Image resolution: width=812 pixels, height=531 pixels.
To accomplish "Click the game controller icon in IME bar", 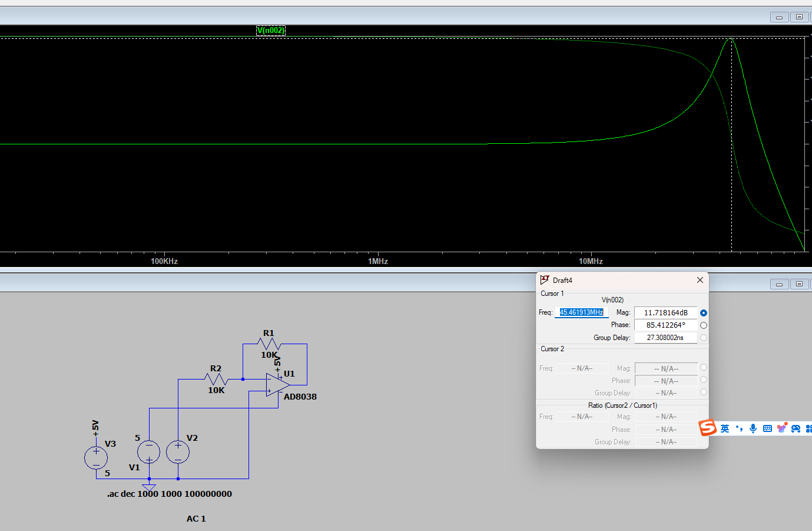I will pos(796,428).
